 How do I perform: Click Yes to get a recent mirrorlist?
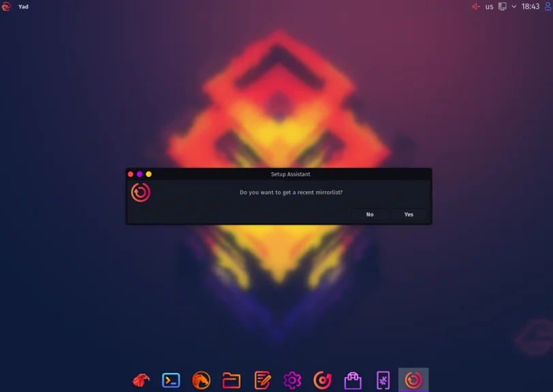point(409,214)
